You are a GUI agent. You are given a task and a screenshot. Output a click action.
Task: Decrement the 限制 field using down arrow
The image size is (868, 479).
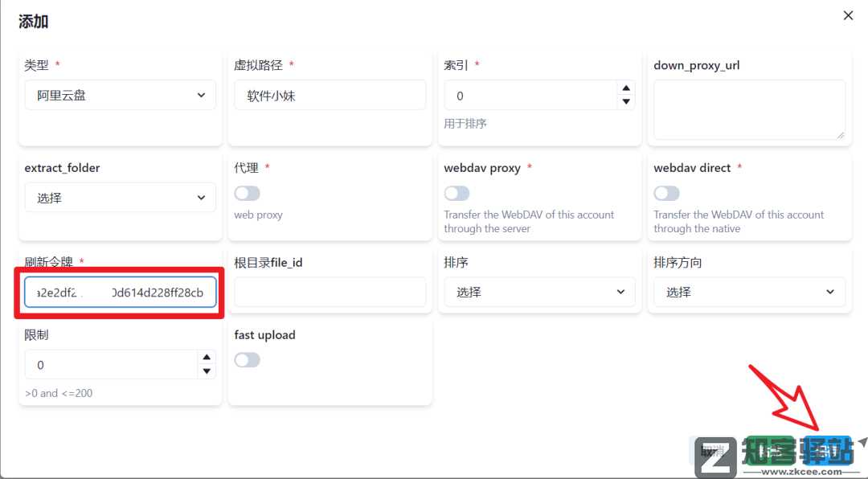coord(207,371)
